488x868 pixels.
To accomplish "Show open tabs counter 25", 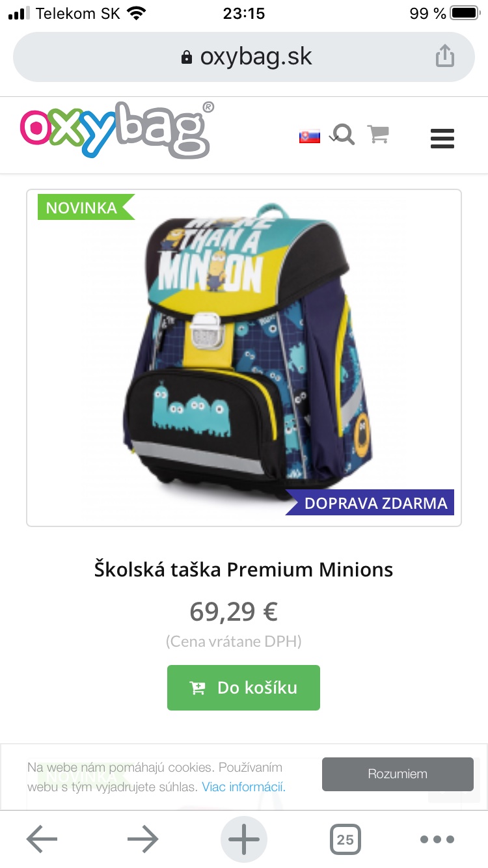I will [345, 839].
